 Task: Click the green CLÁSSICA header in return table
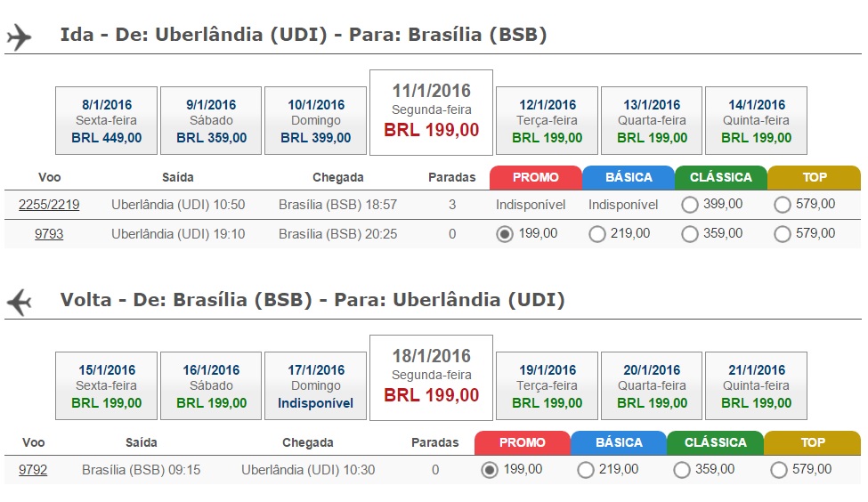[715, 442]
